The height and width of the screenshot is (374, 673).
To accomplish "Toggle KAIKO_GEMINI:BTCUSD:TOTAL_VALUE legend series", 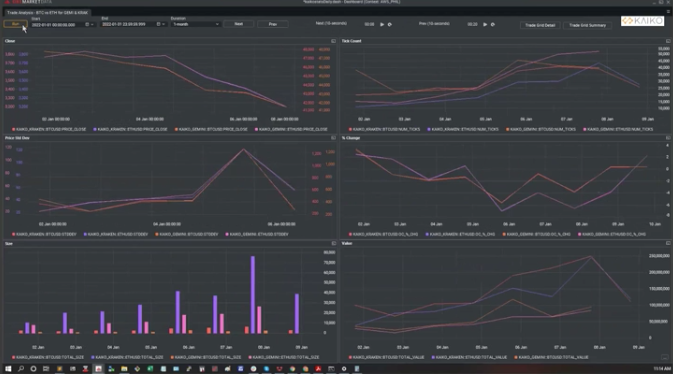I will pos(552,357).
